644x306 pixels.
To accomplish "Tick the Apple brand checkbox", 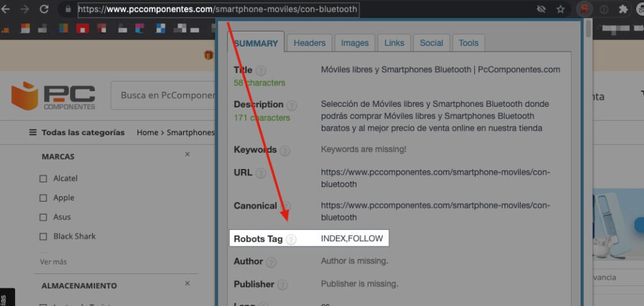I will 43,198.
